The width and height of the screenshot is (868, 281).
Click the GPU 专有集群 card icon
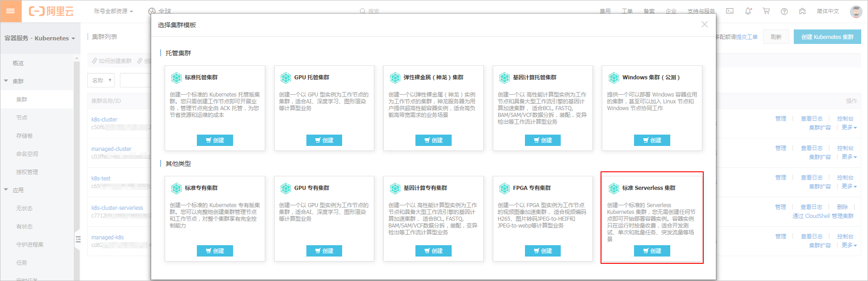click(x=286, y=188)
